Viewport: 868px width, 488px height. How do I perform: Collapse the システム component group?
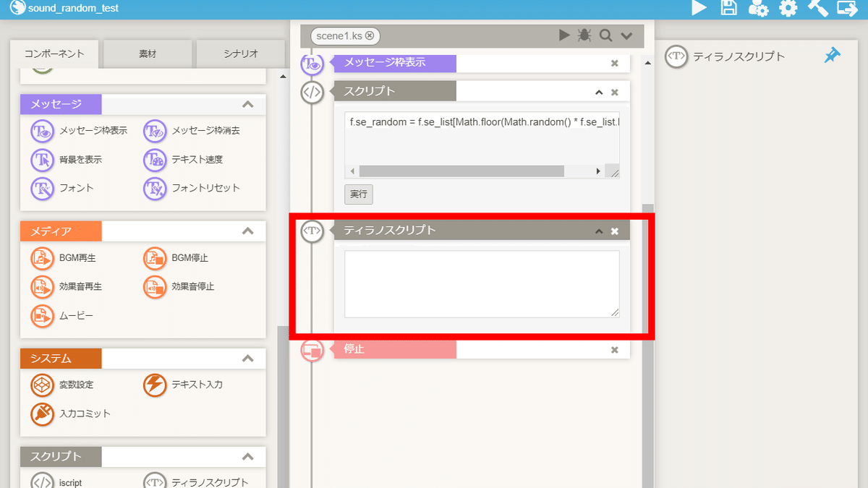coord(247,359)
